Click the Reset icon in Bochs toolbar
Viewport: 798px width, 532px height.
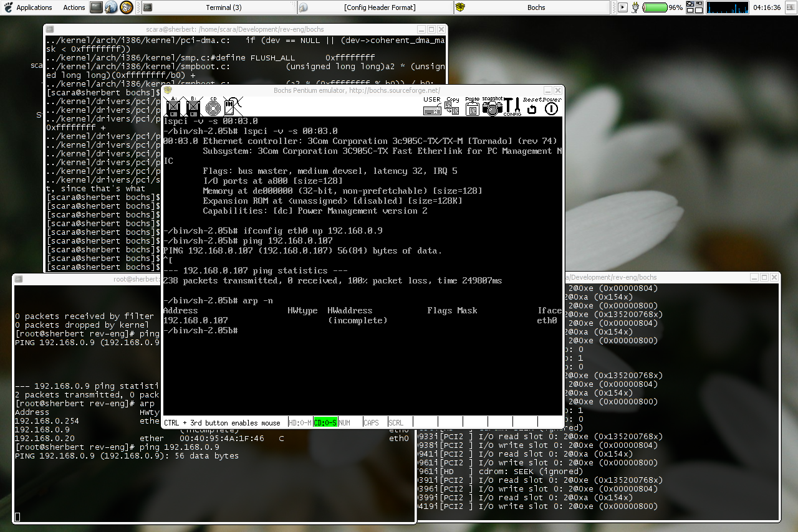532,107
